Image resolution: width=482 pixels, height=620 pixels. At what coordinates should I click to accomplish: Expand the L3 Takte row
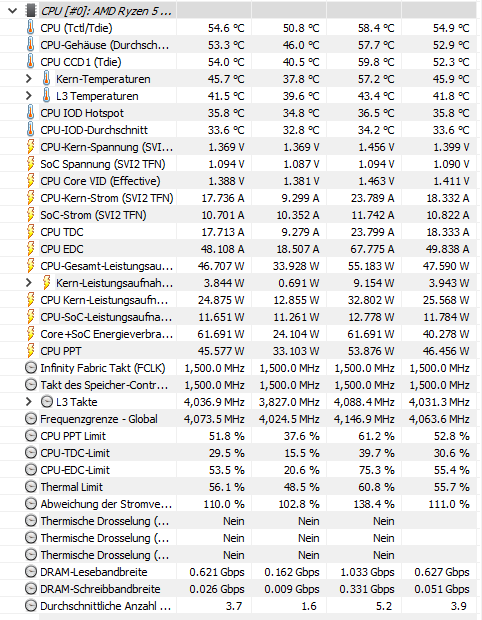(28, 402)
